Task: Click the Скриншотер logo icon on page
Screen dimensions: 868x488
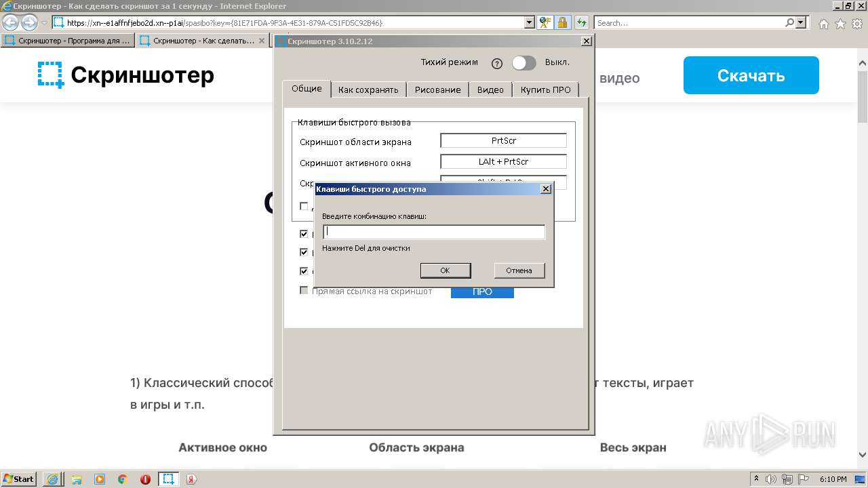Action: (x=50, y=75)
